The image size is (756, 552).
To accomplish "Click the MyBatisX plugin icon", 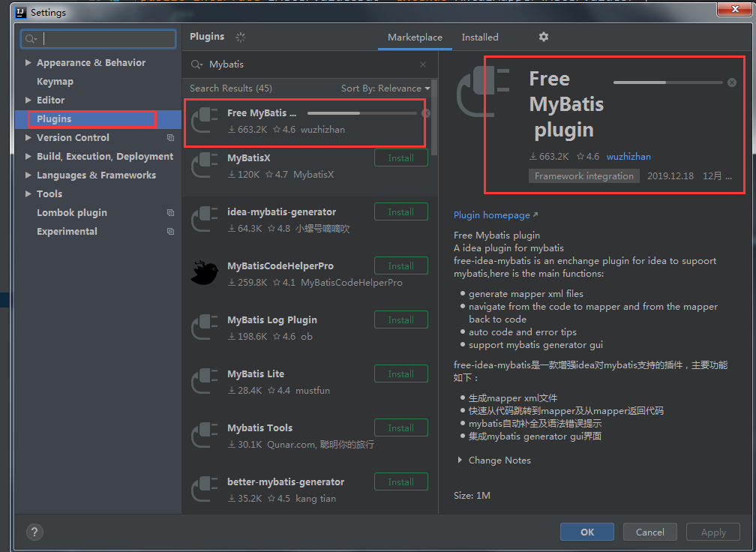I will pos(205,165).
